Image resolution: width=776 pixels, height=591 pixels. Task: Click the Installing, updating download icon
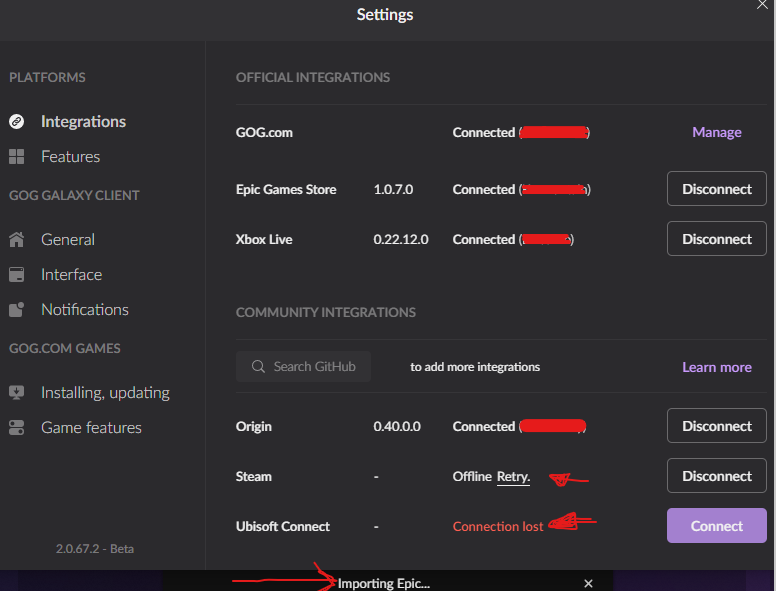coord(16,393)
